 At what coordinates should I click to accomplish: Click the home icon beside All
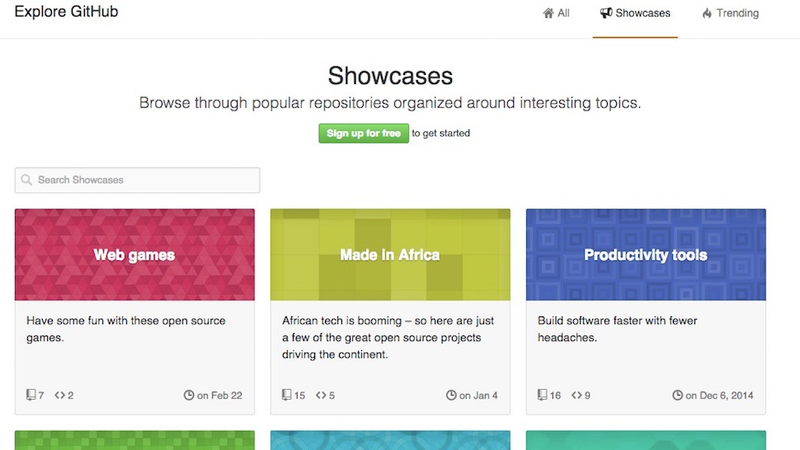click(548, 13)
